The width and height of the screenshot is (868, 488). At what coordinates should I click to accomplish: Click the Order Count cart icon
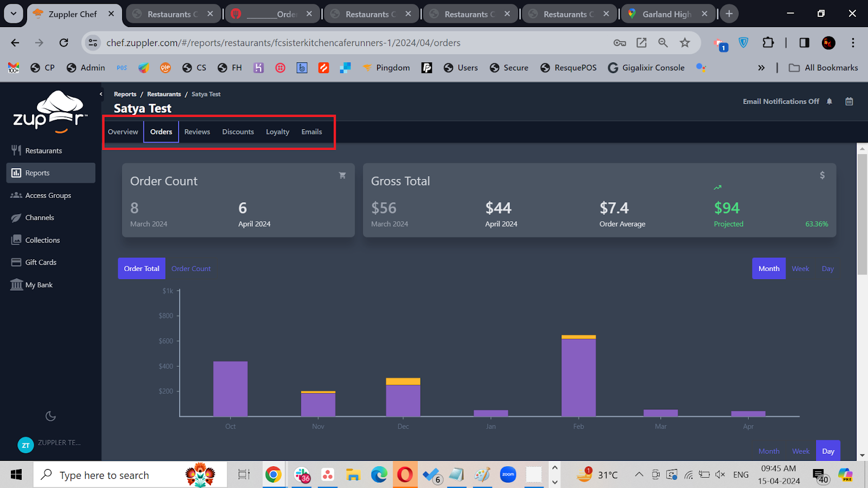pyautogui.click(x=342, y=175)
